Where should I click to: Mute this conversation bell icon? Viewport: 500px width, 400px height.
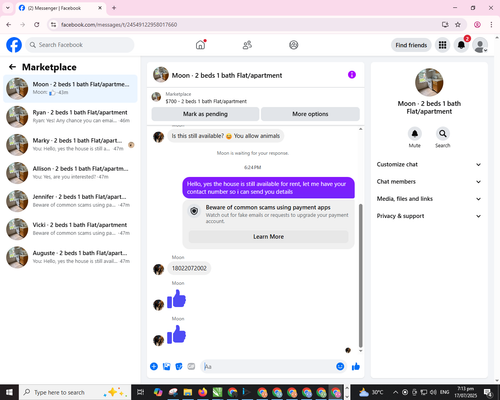415,134
